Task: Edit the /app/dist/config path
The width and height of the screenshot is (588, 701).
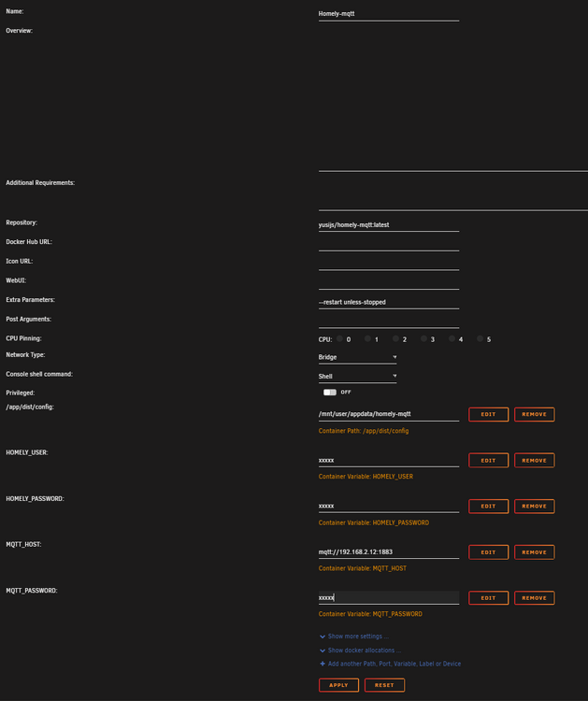Action: pyautogui.click(x=488, y=414)
